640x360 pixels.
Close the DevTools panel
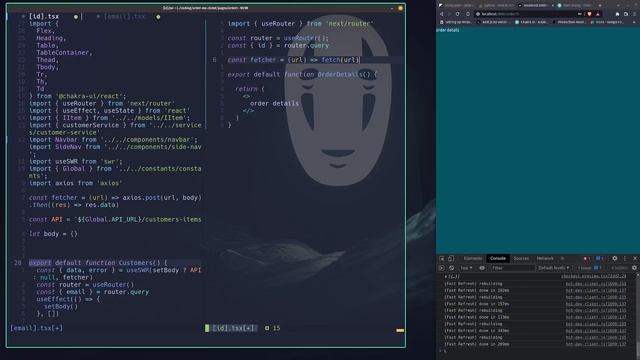(635, 258)
